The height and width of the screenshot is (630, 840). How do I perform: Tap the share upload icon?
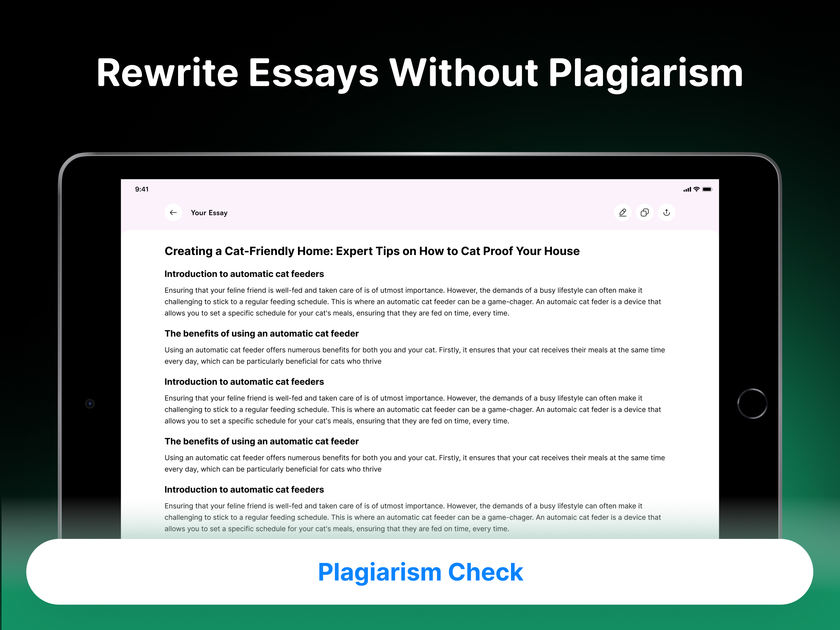(667, 212)
